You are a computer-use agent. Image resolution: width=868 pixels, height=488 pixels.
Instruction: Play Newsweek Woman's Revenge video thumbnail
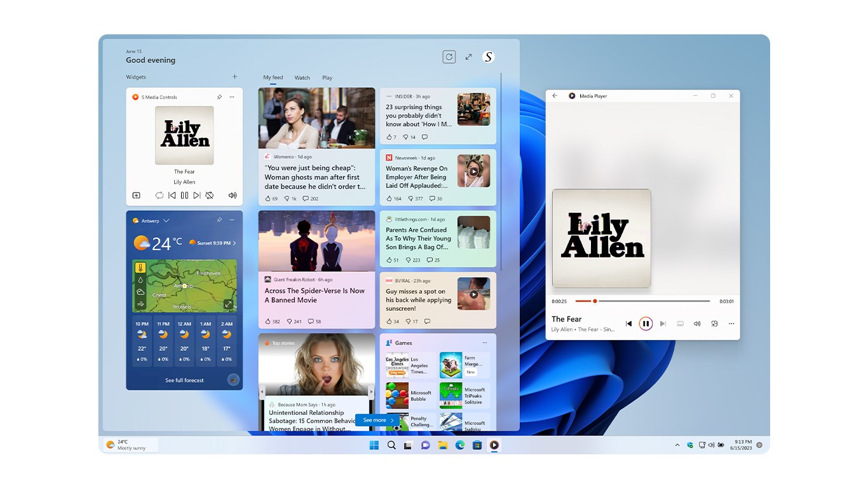473,171
